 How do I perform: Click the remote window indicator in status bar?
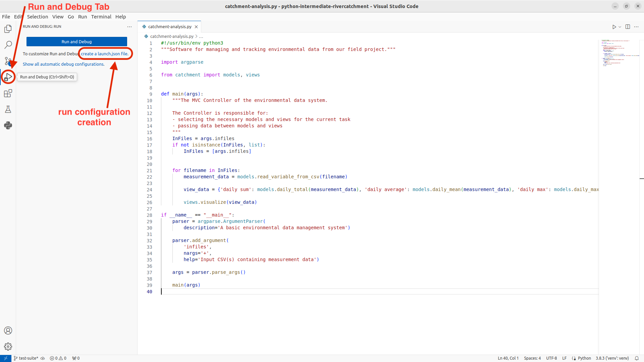pos(6,358)
